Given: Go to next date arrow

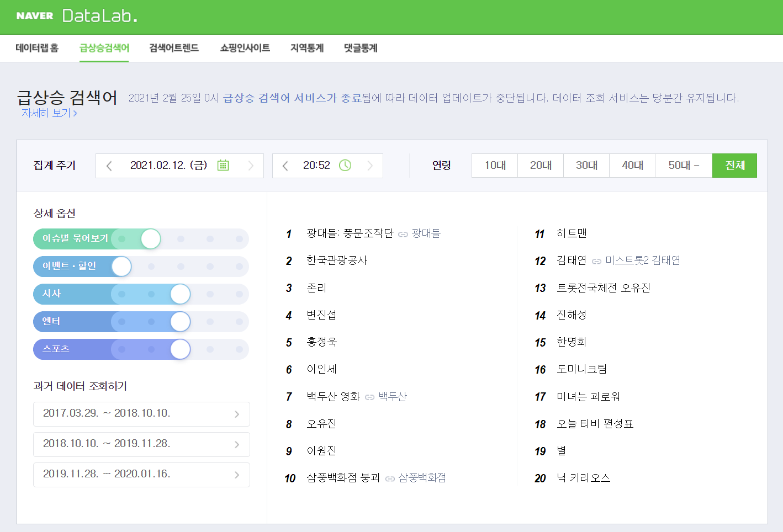Looking at the screenshot, I should coord(251,166).
